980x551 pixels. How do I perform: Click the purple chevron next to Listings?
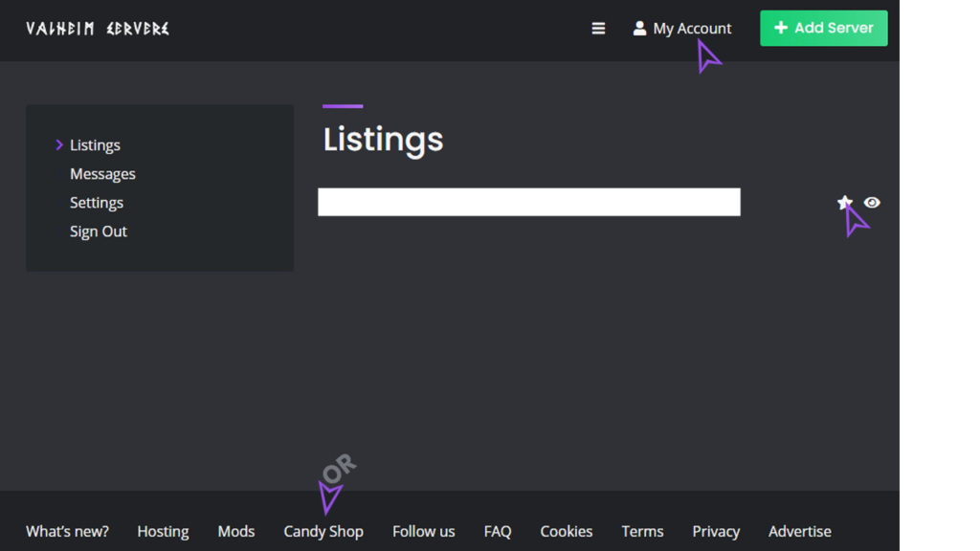pos(59,145)
